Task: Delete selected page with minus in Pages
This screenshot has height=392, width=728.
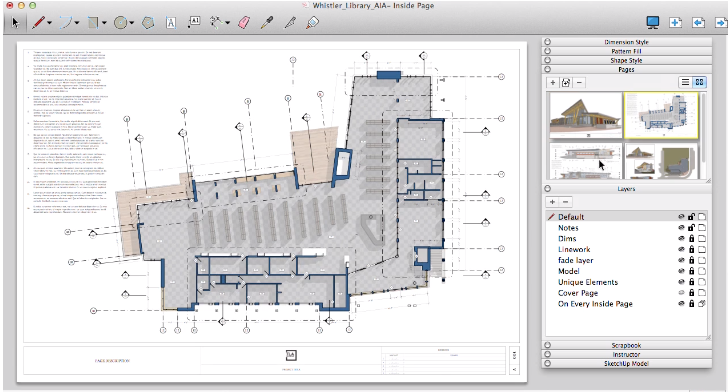Action: (x=579, y=83)
